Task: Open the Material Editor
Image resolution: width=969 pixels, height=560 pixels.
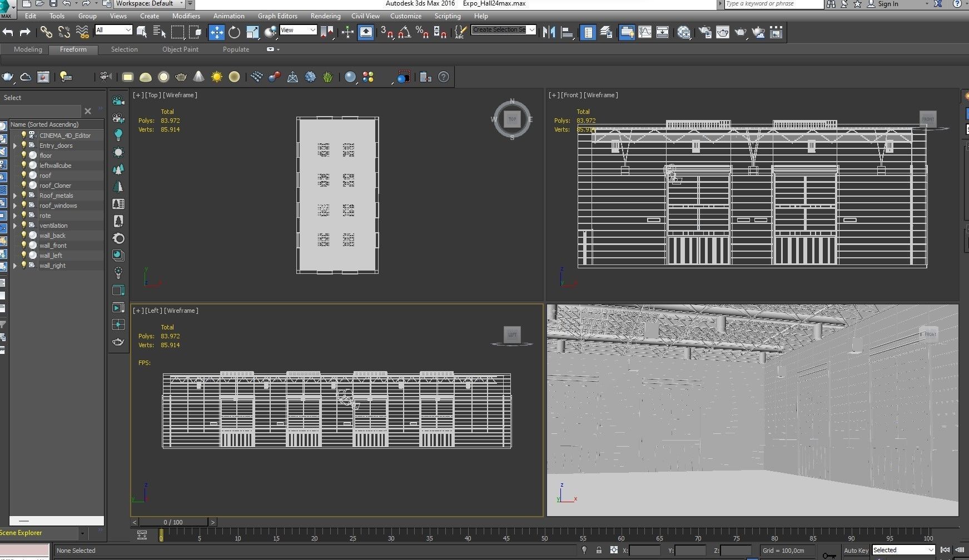Action: (x=684, y=32)
